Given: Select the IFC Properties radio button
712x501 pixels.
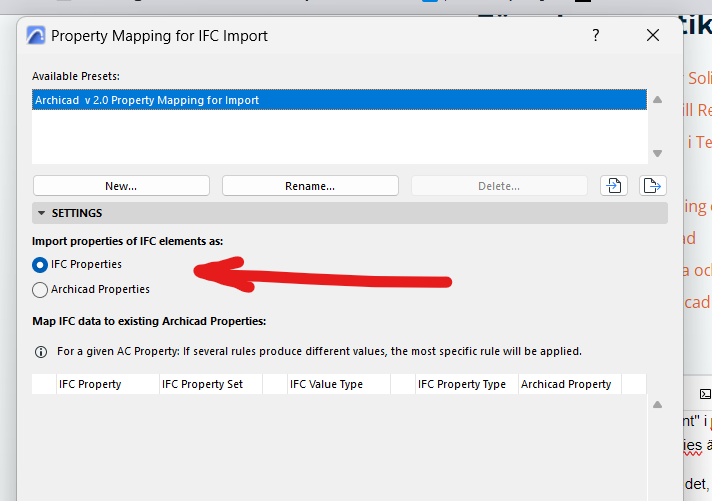Looking at the screenshot, I should click(x=40, y=265).
